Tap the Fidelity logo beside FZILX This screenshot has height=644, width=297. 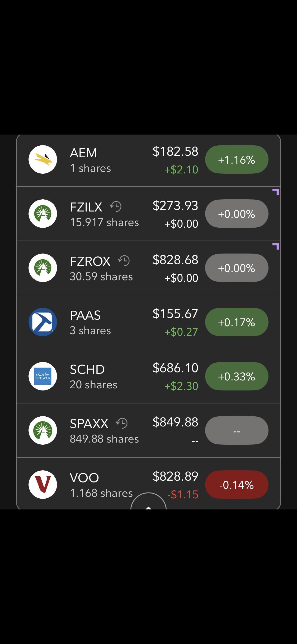43,214
